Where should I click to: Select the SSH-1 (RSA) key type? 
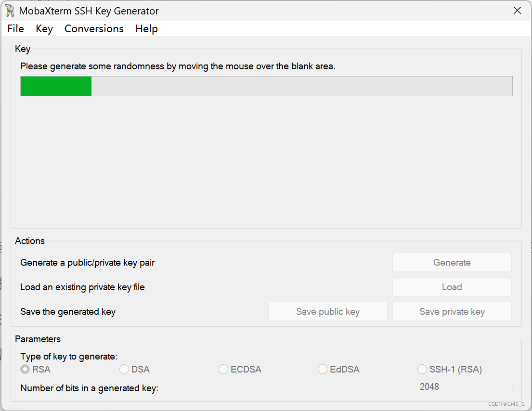[x=450, y=369]
